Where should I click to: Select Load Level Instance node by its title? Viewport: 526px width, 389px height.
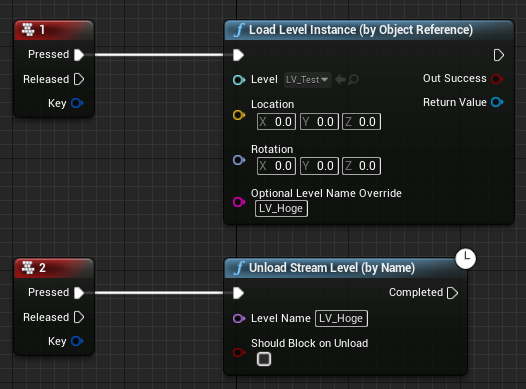click(x=361, y=30)
